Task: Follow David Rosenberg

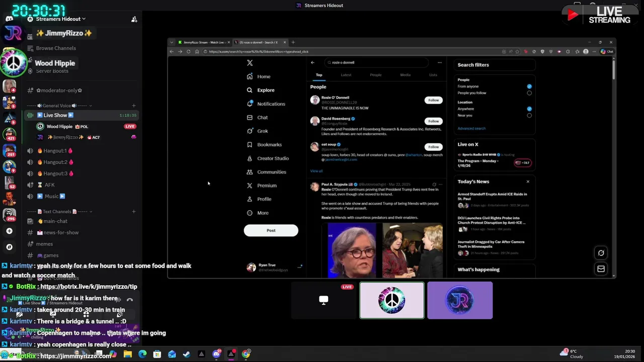Action: click(433, 121)
